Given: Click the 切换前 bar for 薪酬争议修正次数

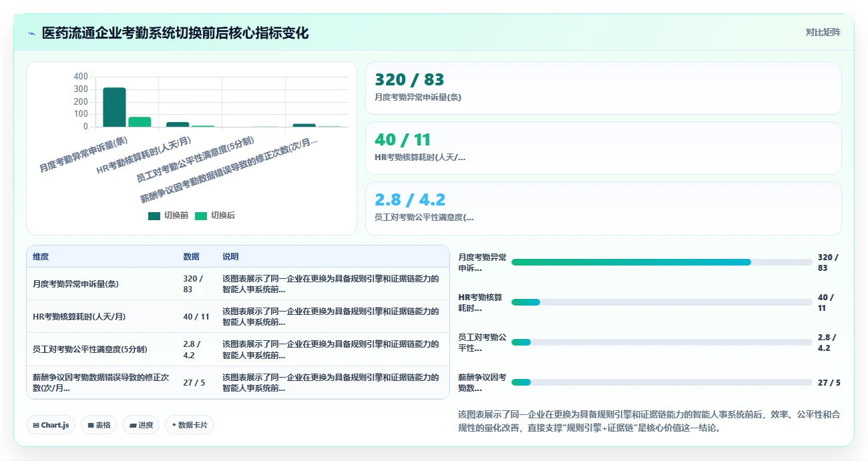Looking at the screenshot, I should 304,125.
